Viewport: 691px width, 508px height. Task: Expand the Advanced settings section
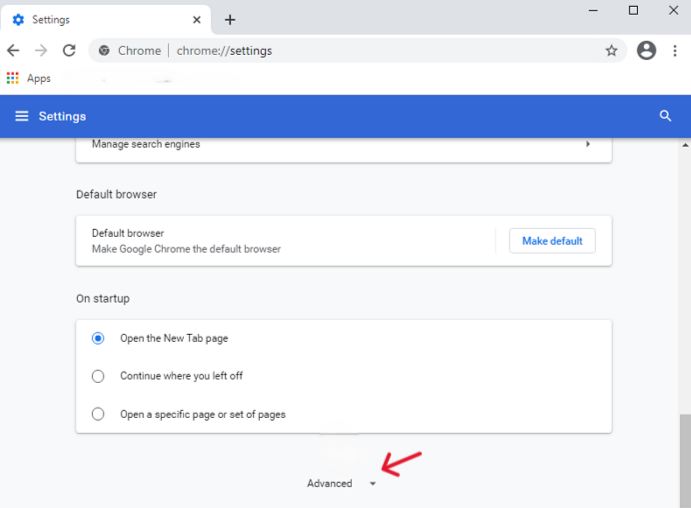(x=341, y=483)
